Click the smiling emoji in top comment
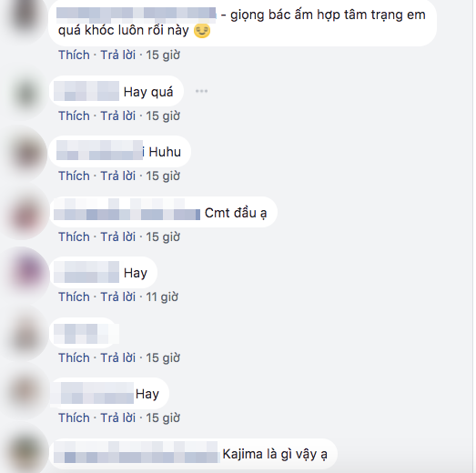The width and height of the screenshot is (476, 473). coord(202,30)
